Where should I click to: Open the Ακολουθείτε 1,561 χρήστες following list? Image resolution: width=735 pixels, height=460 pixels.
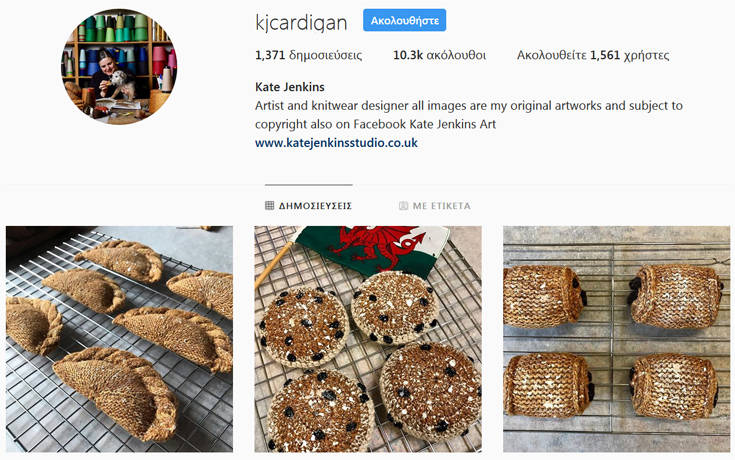(x=593, y=55)
